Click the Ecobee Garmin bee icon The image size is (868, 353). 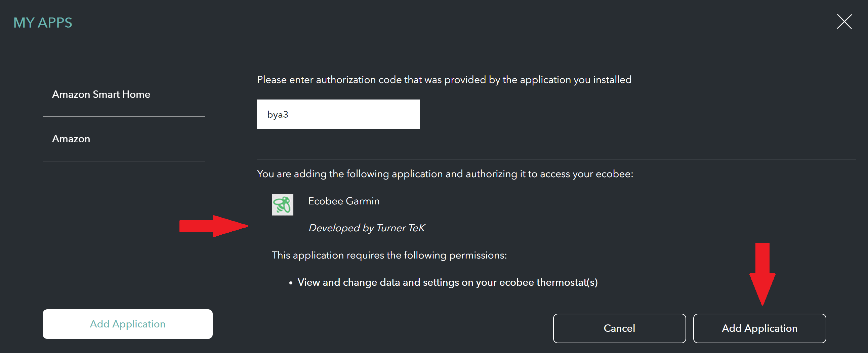tap(282, 204)
